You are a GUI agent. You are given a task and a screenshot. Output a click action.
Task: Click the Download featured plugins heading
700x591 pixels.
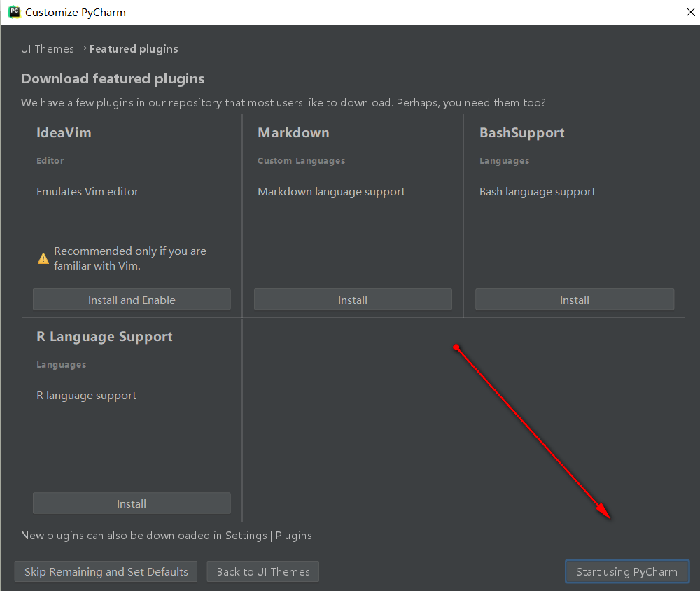pos(113,78)
